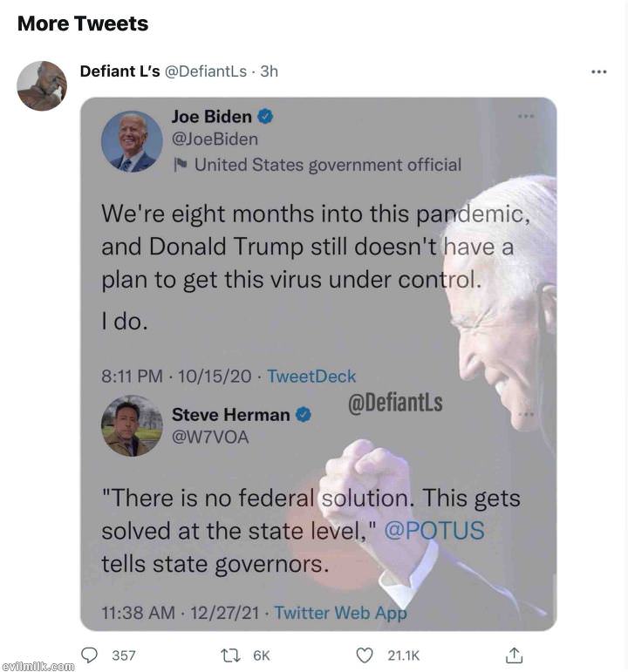
Task: Like the tweet with the heart icon
Action: pos(366,655)
